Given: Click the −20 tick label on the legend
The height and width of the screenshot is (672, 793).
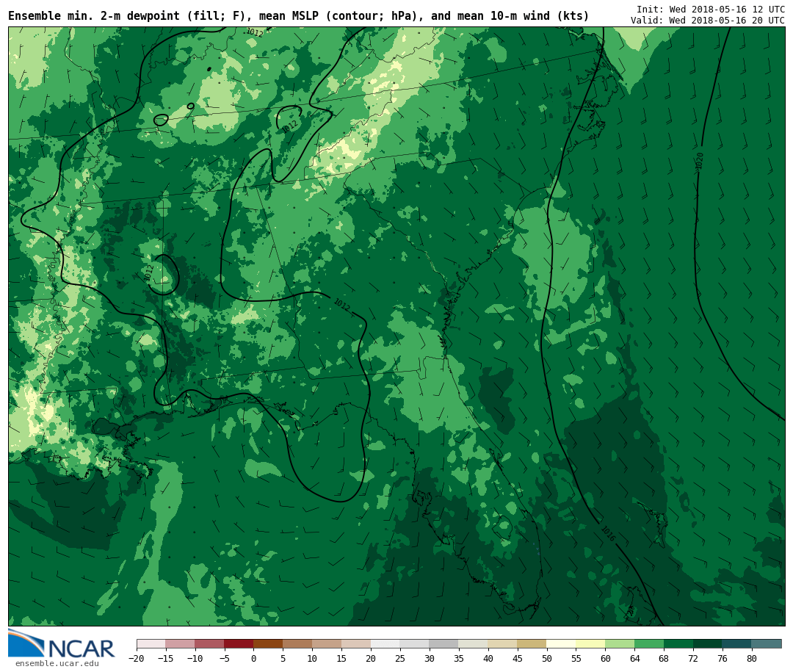Looking at the screenshot, I should pos(137,658).
